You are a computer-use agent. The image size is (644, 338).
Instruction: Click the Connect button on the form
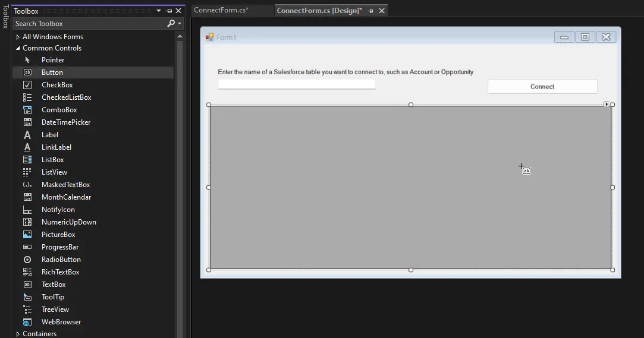coord(542,87)
